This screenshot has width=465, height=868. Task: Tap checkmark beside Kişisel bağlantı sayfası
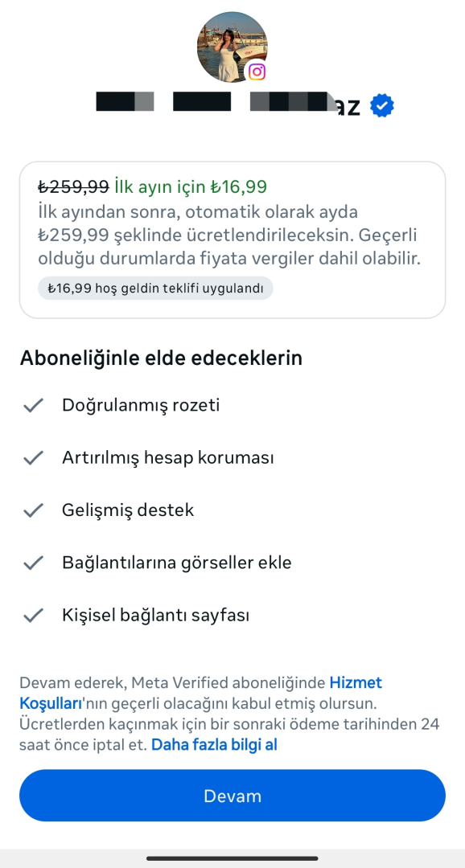click(x=33, y=616)
